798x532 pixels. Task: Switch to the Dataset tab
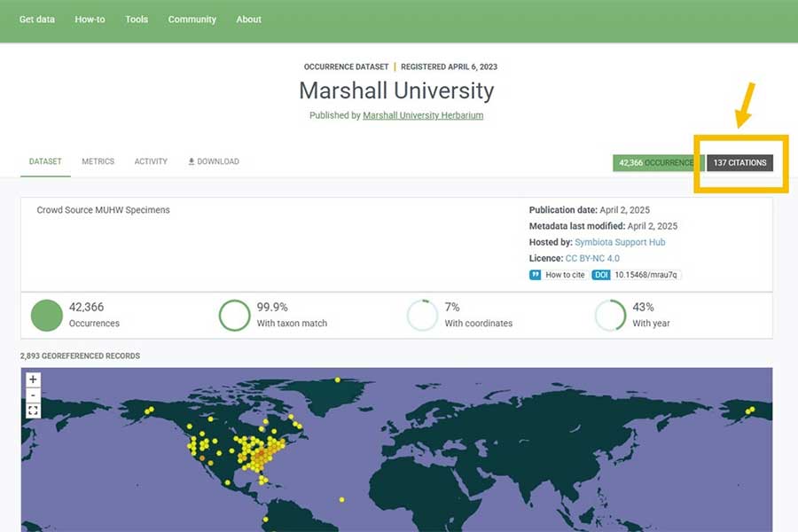pyautogui.click(x=45, y=161)
